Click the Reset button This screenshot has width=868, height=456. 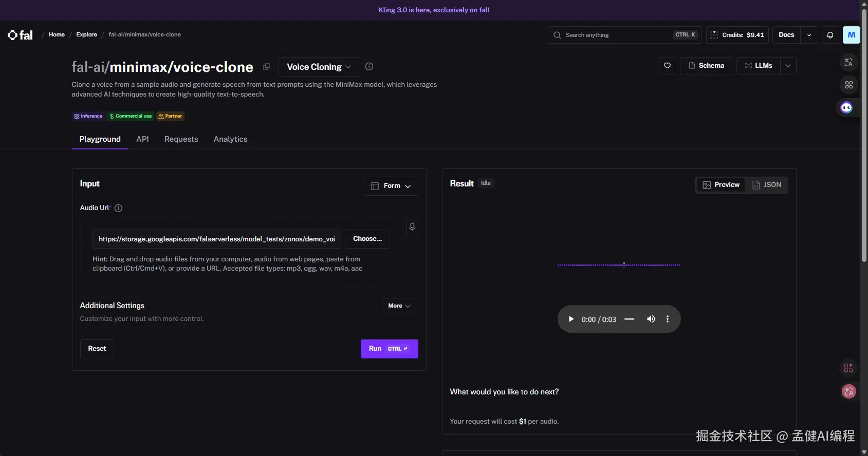point(97,349)
